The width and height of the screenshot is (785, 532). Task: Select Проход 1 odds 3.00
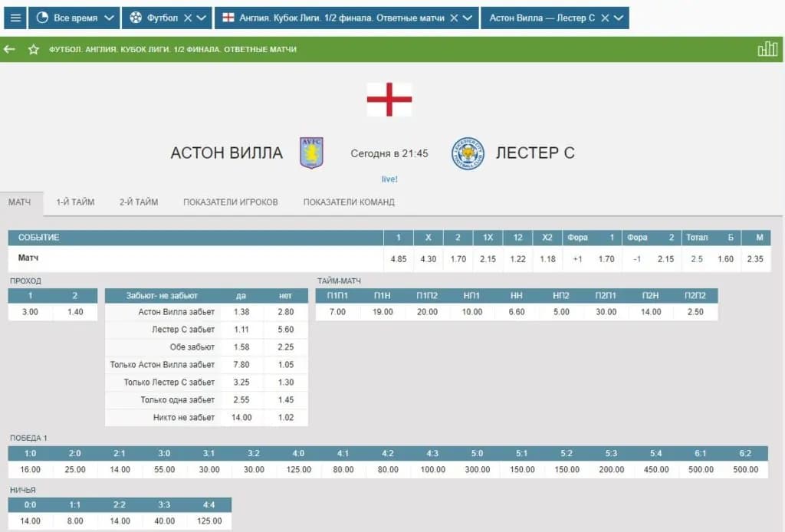[30, 312]
